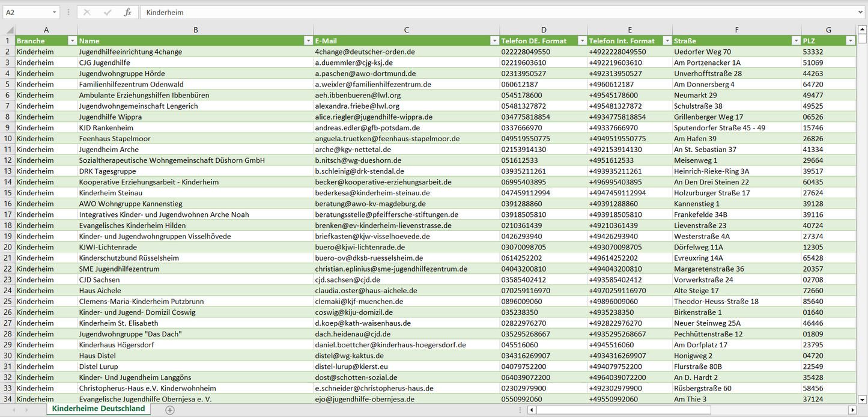The image size is (868, 417).
Task: Select the Kinderheime Deutschland sheet tab
Action: tap(99, 409)
